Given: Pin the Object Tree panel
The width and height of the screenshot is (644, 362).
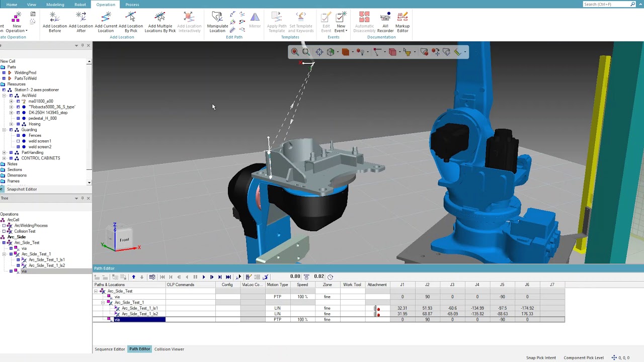Looking at the screenshot, I should pos(83,46).
